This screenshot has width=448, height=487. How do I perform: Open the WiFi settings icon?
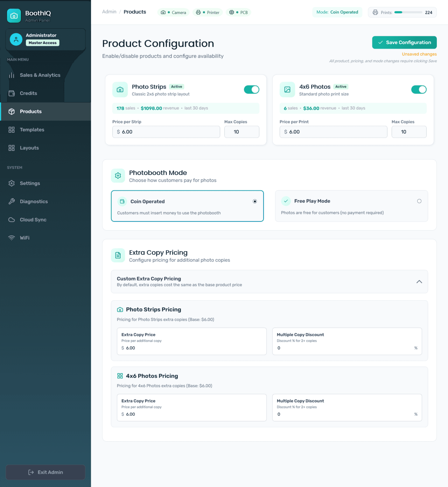(12, 238)
